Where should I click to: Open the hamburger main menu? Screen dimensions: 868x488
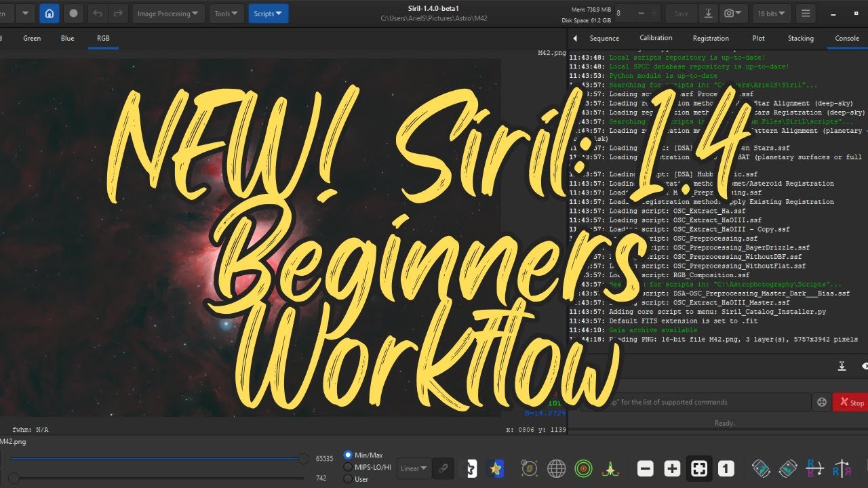(806, 13)
